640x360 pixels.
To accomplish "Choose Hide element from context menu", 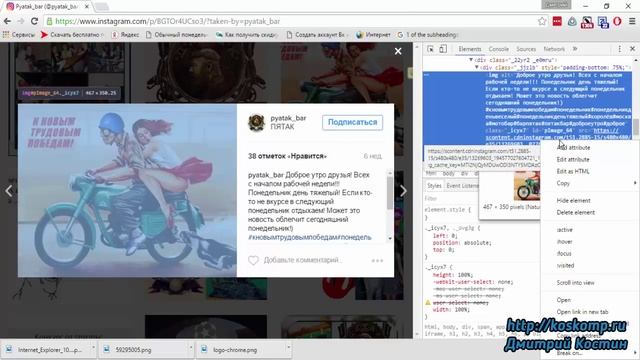I will point(573,200).
